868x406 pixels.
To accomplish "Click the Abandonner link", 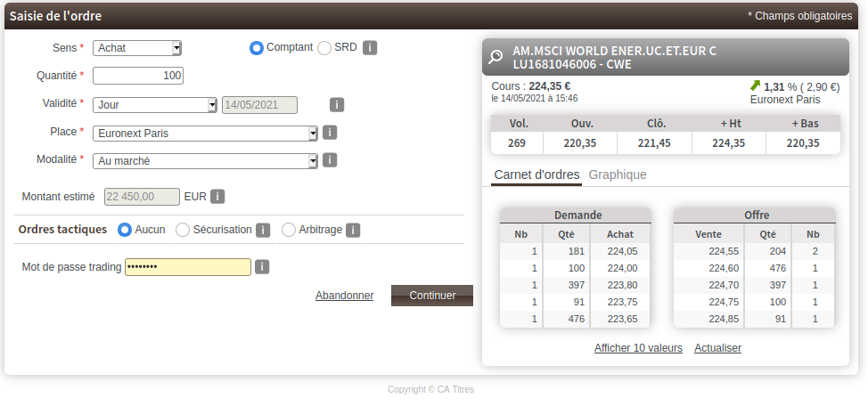I will (344, 296).
